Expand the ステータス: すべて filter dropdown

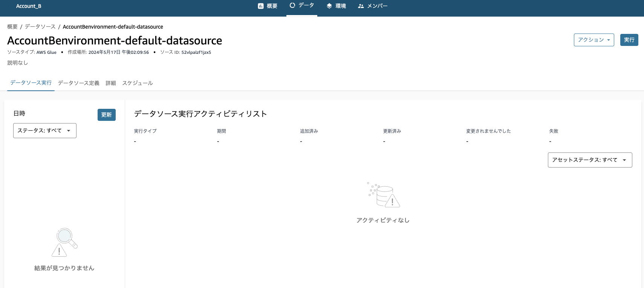point(45,131)
